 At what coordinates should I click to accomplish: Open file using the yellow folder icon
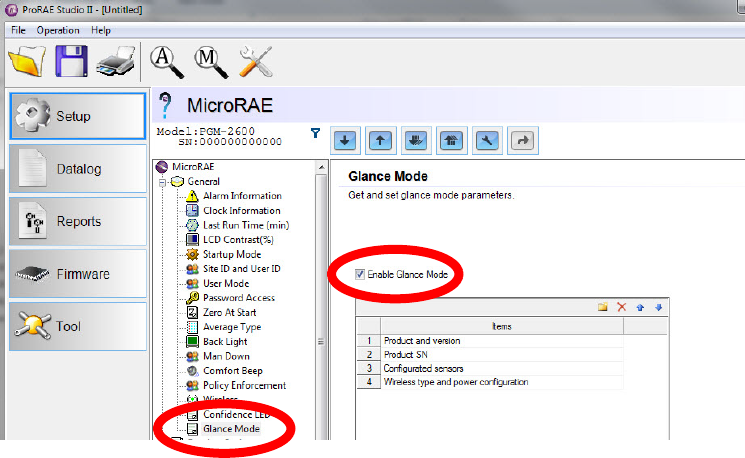27,61
